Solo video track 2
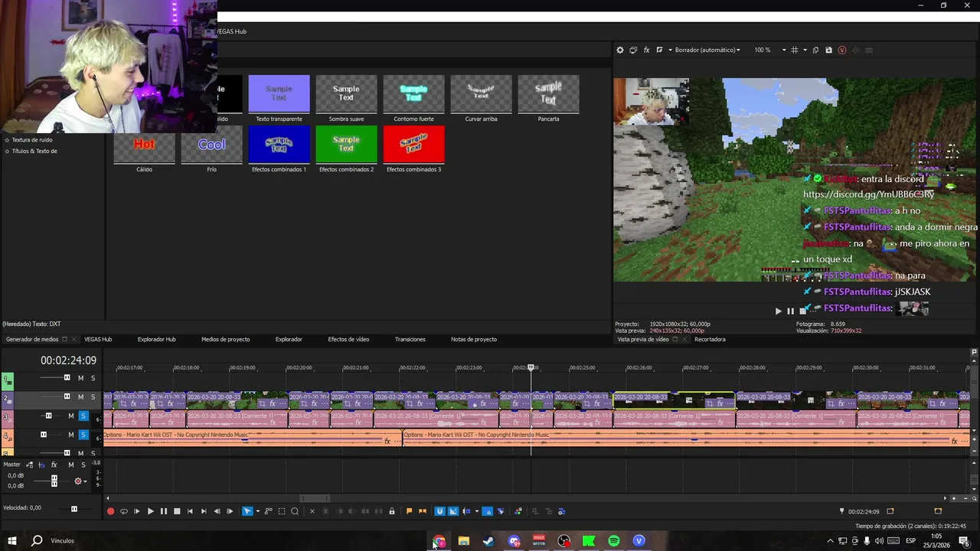Viewport: 980px width, 551px height. point(93,397)
